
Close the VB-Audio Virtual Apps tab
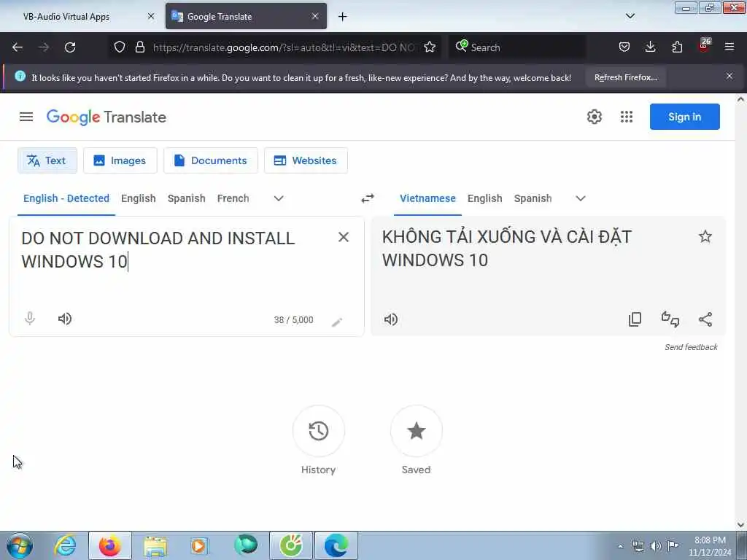pyautogui.click(x=151, y=16)
